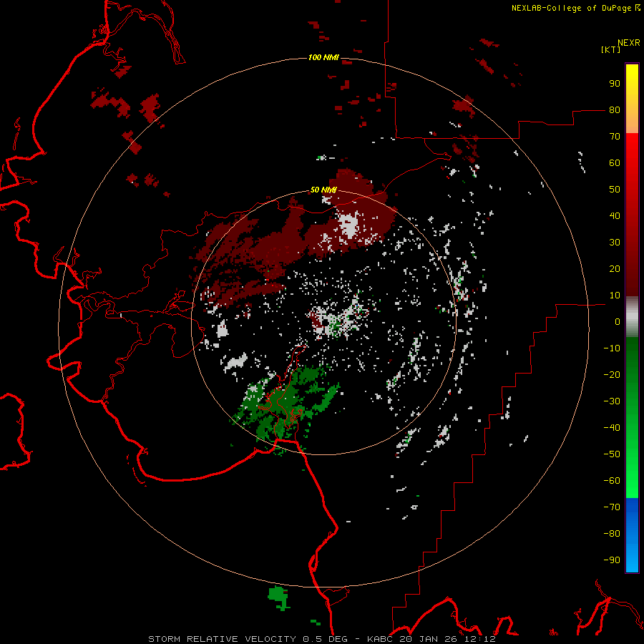Click the 'STORM RELATIVE VELOCITY 0.5 DEG' title text
644x644 pixels.
pos(248,639)
